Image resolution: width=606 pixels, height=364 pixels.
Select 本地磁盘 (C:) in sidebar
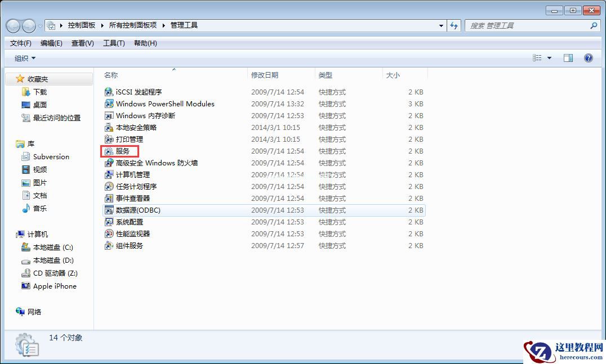pyautogui.click(x=53, y=247)
